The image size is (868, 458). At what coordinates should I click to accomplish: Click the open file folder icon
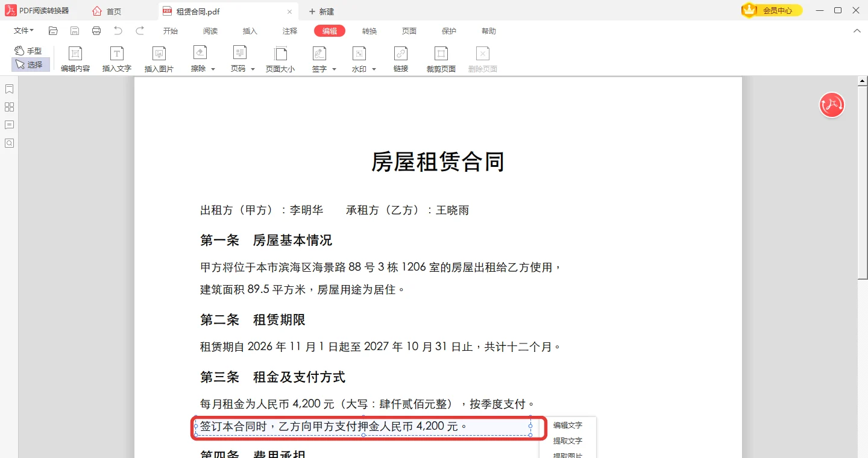[x=53, y=31]
